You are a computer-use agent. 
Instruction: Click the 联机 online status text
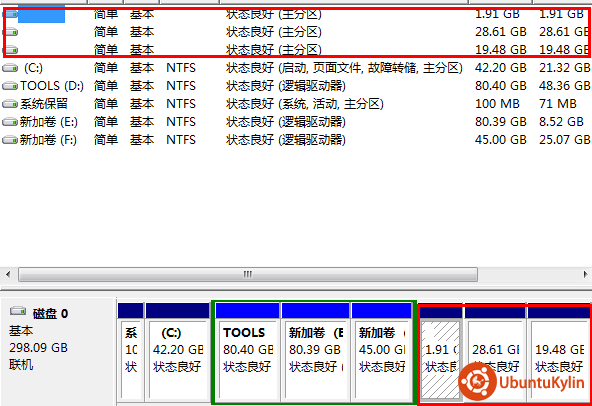pos(21,364)
